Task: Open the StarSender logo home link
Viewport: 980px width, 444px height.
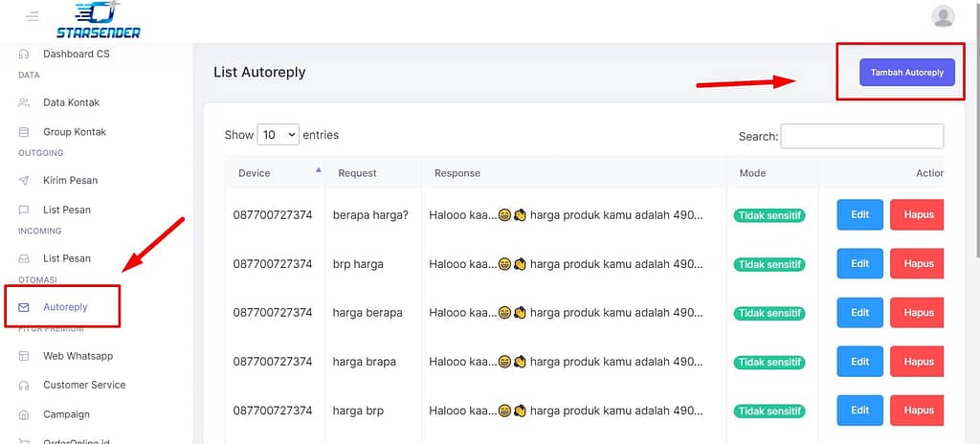Action: 99,21
